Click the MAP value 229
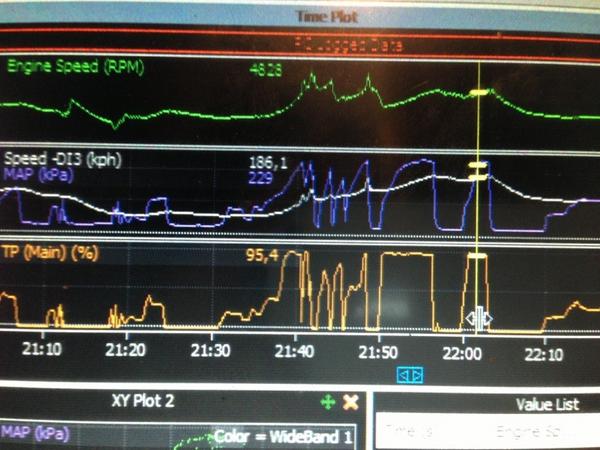600x450 pixels. (261, 178)
